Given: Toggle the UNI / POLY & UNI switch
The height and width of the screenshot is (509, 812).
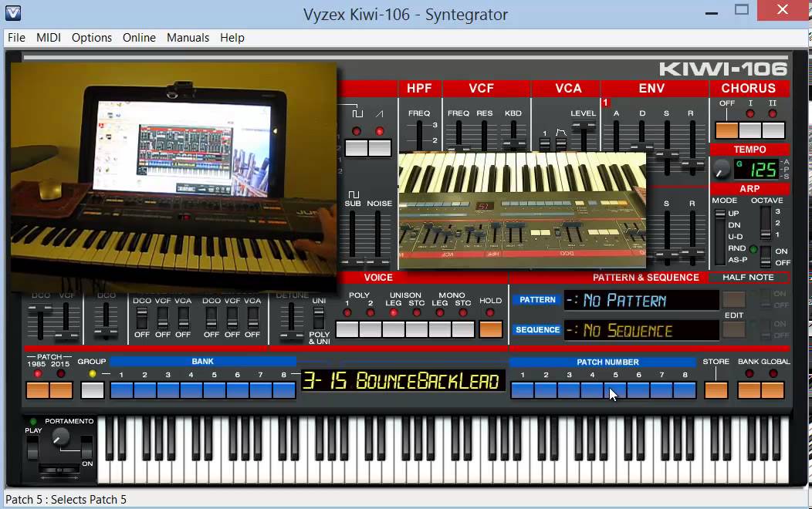Looking at the screenshot, I should pyautogui.click(x=319, y=318).
